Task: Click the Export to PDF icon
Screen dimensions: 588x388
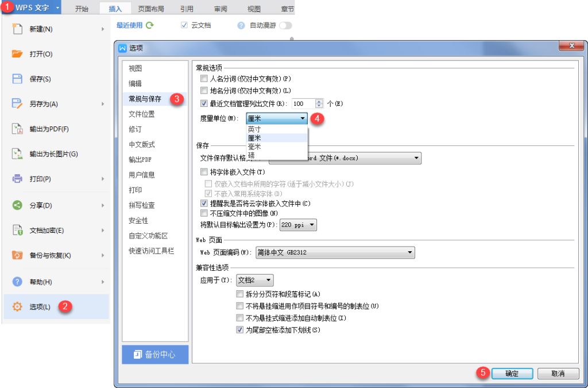Action: (x=17, y=129)
